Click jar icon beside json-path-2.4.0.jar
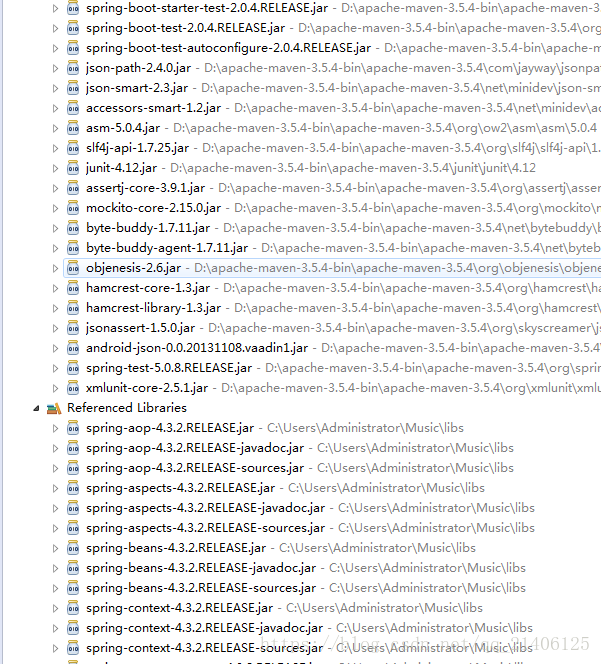Image resolution: width=601 pixels, height=664 pixels. click(73, 68)
